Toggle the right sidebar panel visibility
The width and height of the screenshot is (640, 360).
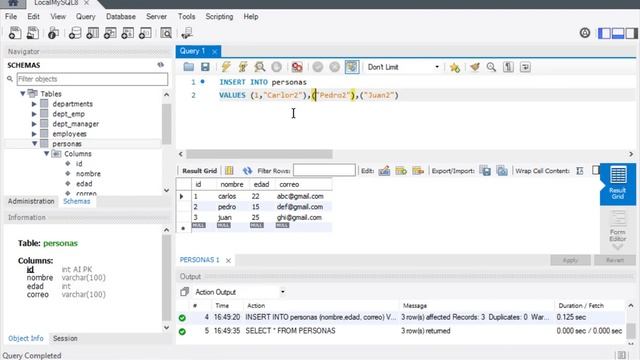pyautogui.click(x=631, y=33)
